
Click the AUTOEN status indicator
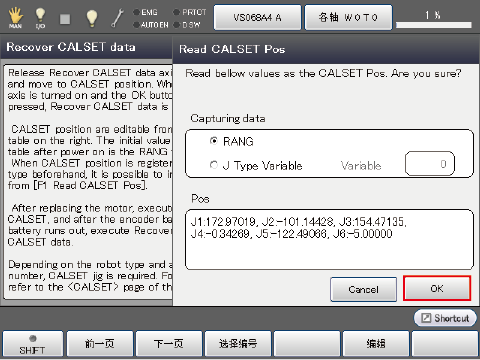pos(151,25)
